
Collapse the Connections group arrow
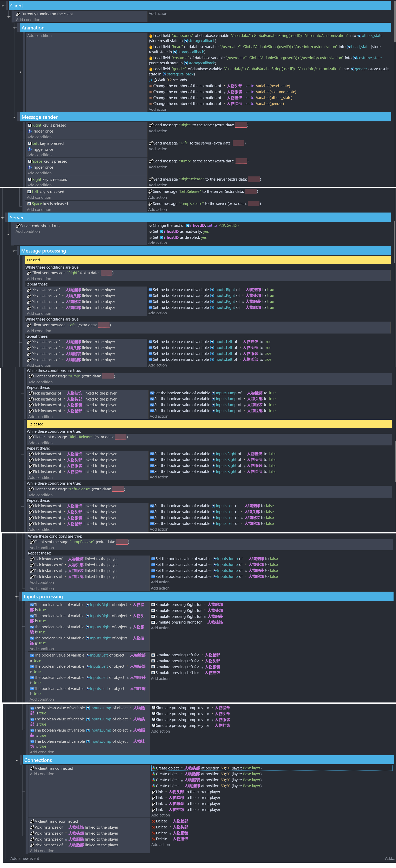tap(17, 760)
